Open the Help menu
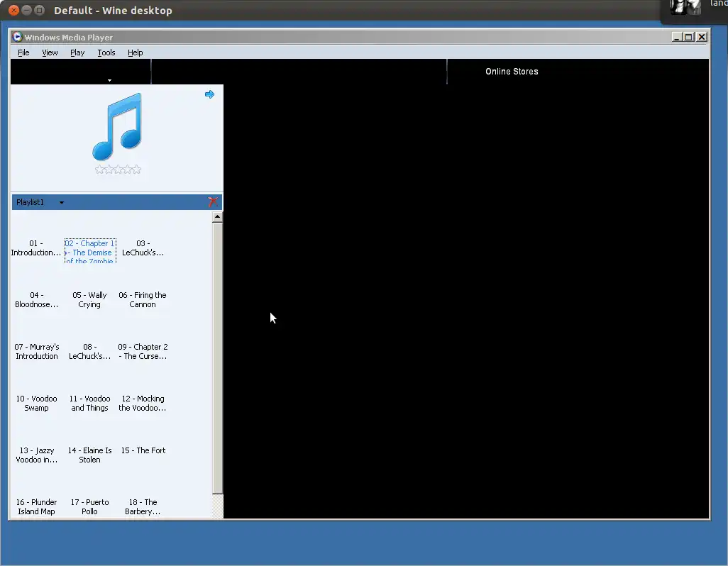Screen dimensions: 728x566 point(135,52)
